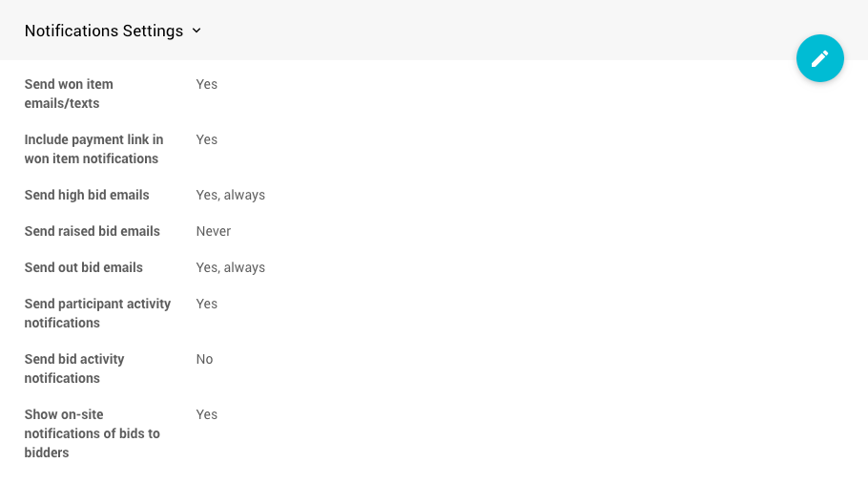This screenshot has width=868, height=484.
Task: Click the pencil edit button
Action: 820,58
